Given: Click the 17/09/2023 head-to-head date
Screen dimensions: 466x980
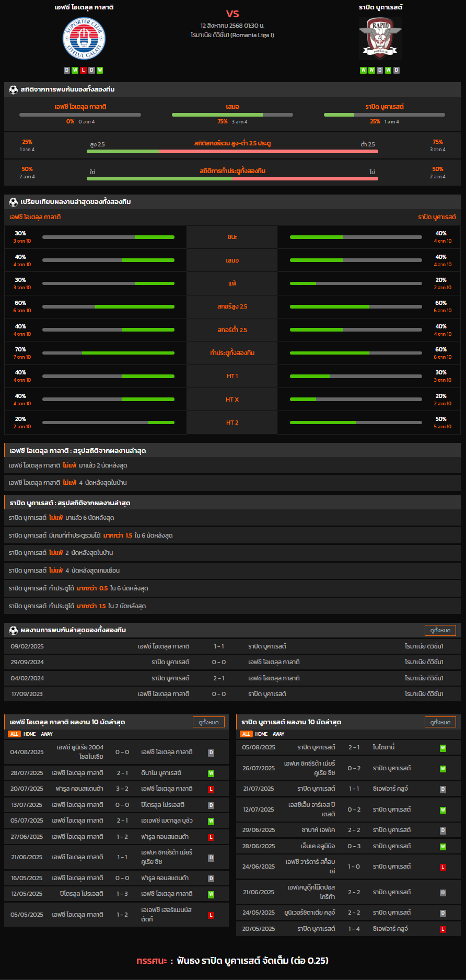Looking at the screenshot, I should pos(27,694).
